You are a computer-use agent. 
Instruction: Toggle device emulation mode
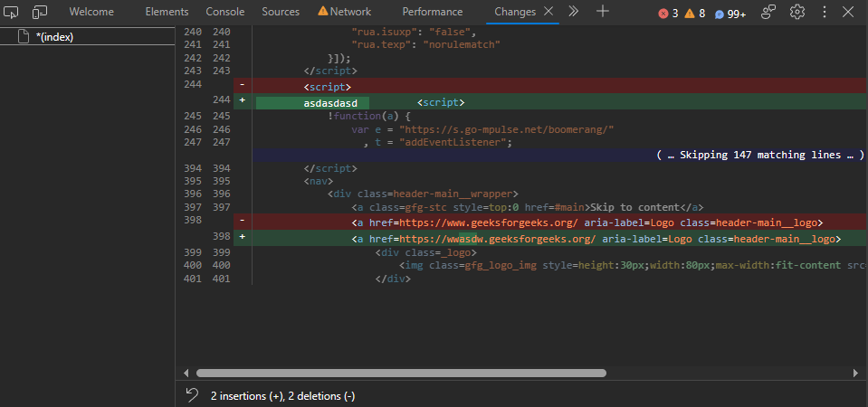point(40,12)
